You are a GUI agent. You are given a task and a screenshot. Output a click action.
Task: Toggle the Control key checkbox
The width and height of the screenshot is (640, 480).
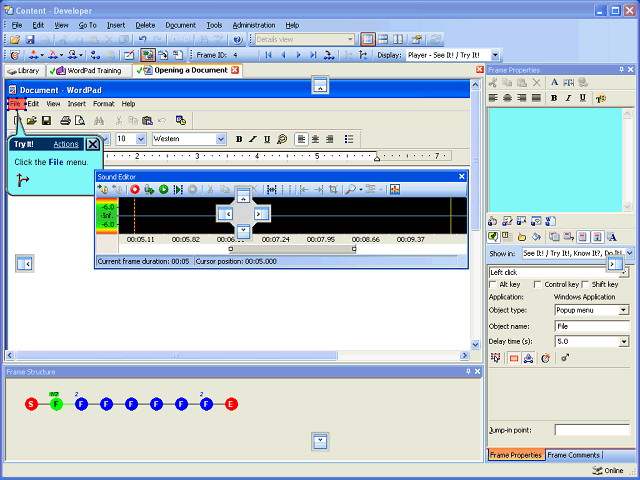click(538, 284)
